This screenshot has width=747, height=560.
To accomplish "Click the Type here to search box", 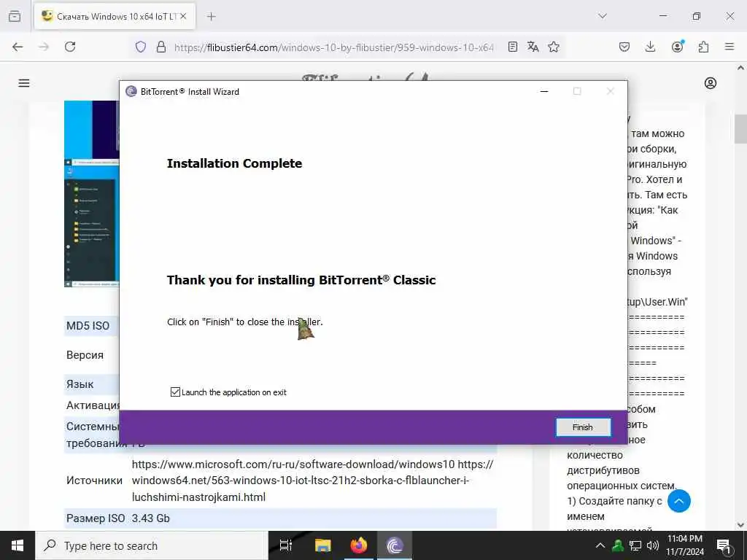I will 152,545.
